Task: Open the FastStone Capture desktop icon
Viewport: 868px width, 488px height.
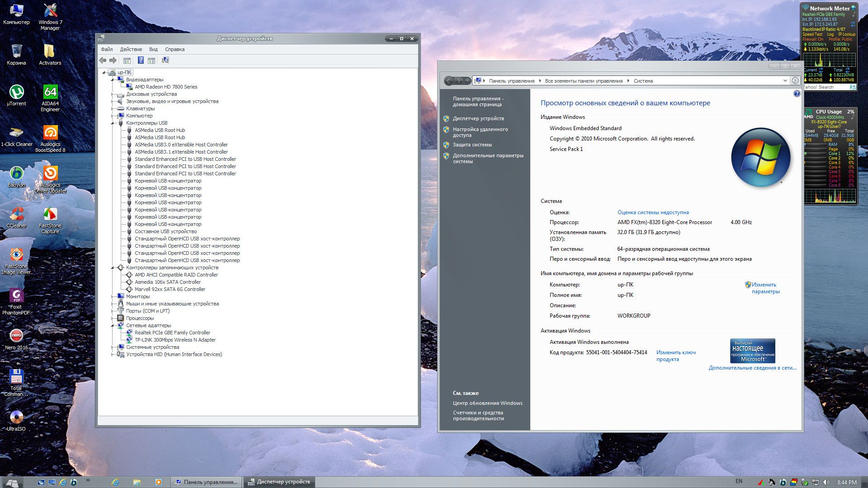Action: (50, 220)
